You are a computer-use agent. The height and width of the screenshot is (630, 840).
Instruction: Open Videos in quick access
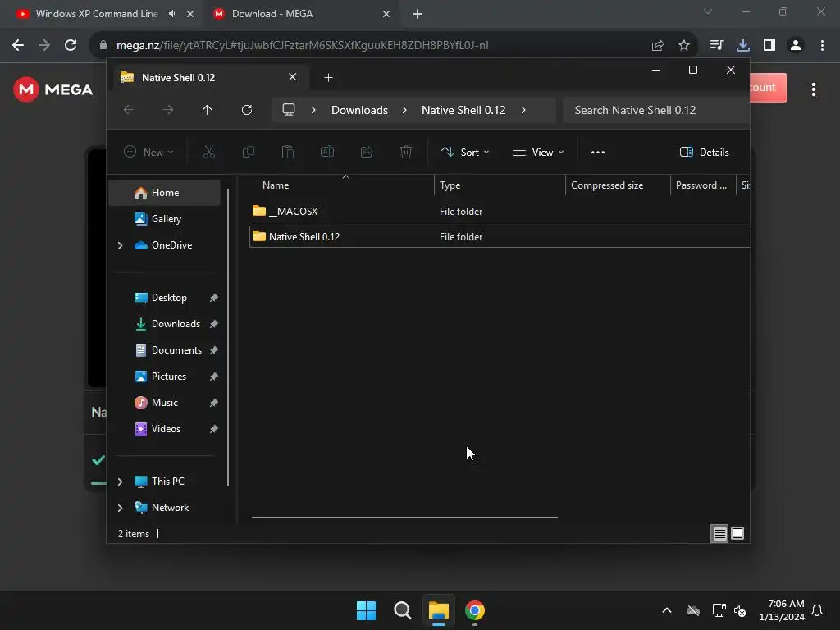(166, 429)
